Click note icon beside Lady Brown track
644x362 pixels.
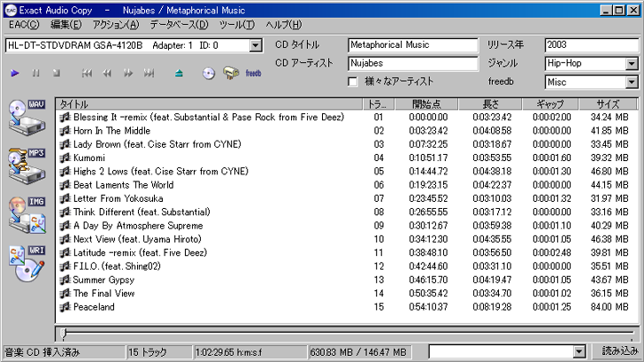tap(65, 144)
